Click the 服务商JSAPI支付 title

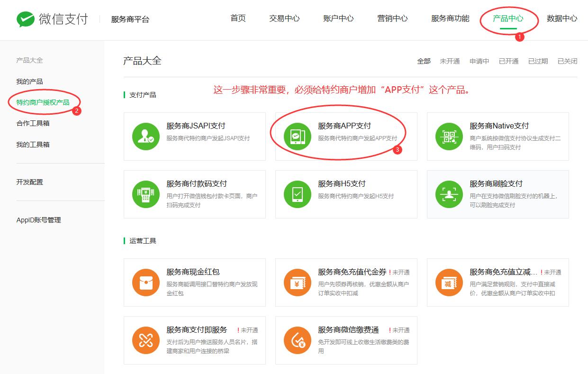point(196,126)
